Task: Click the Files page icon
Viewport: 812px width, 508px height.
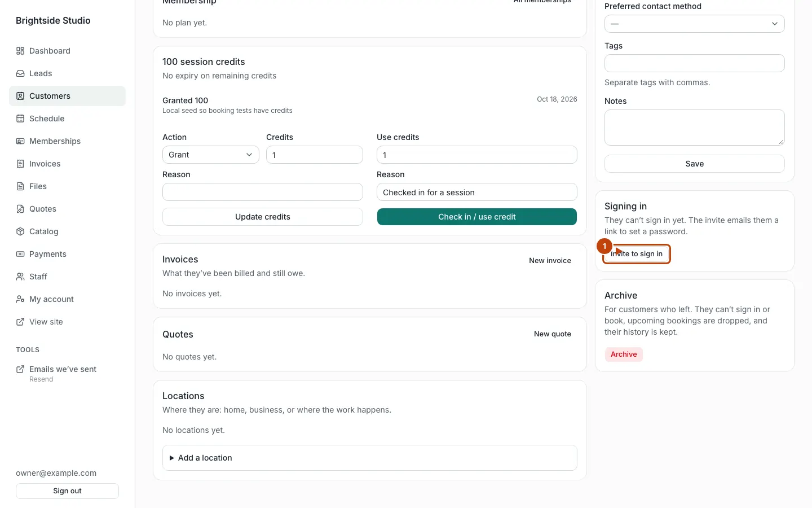Action: pos(20,186)
